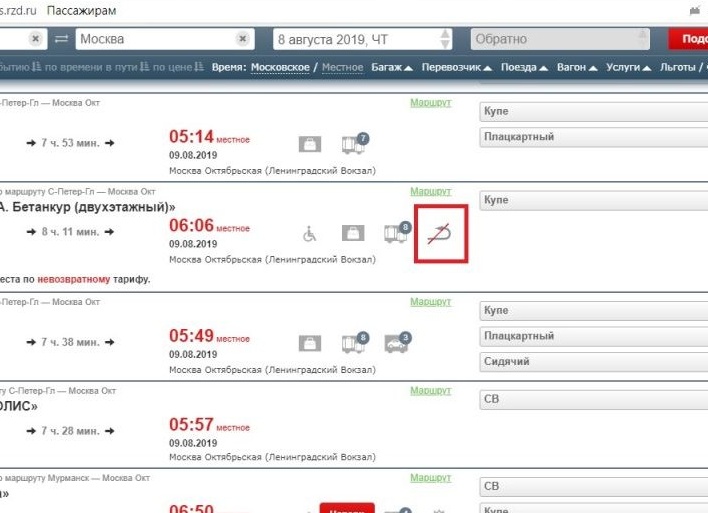Open the date field 8 августа 2019
Viewport: 708px width, 513px height.
[x=362, y=39]
